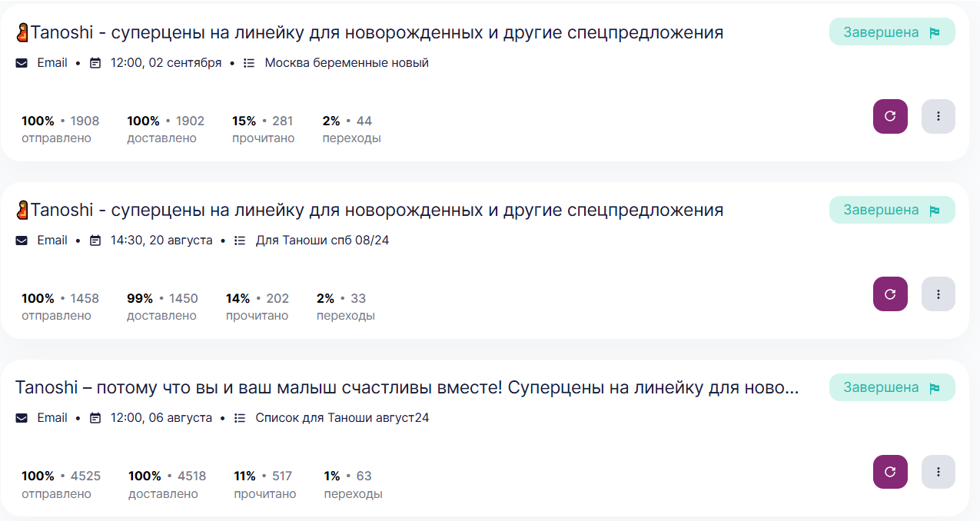Open campaign titled Tanoshi – потому что вы
Viewport: 980px width, 521px height.
407,387
